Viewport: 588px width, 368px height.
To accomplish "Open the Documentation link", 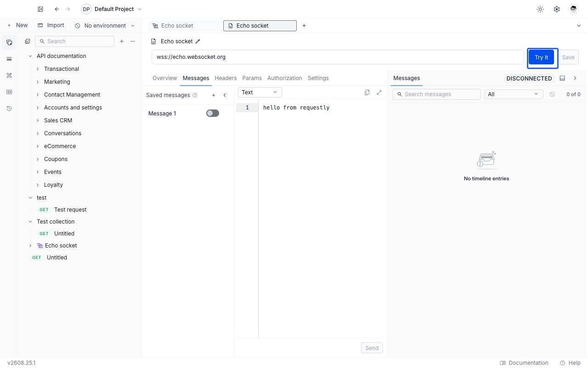I will (524, 363).
